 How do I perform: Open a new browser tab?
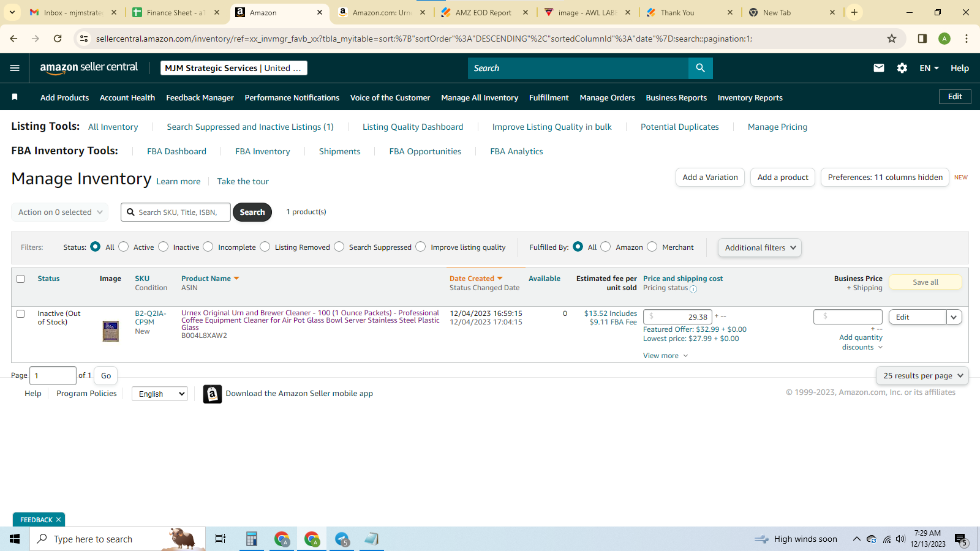click(854, 12)
